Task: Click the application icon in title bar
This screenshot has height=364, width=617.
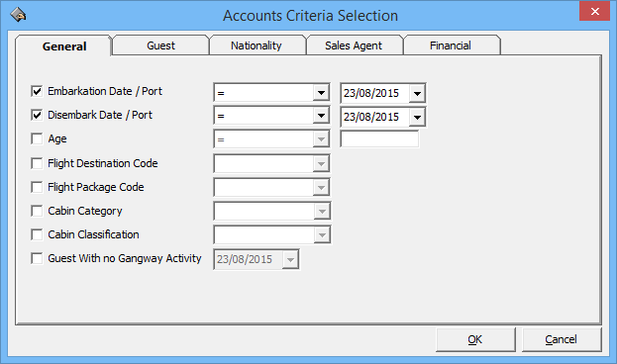Action: click(18, 15)
